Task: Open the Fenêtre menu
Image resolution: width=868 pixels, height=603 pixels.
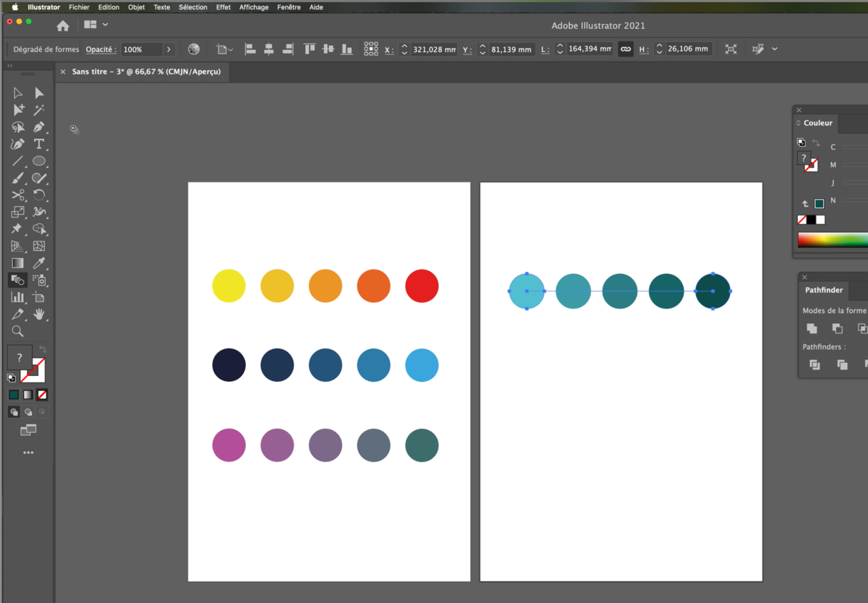Action: (289, 7)
